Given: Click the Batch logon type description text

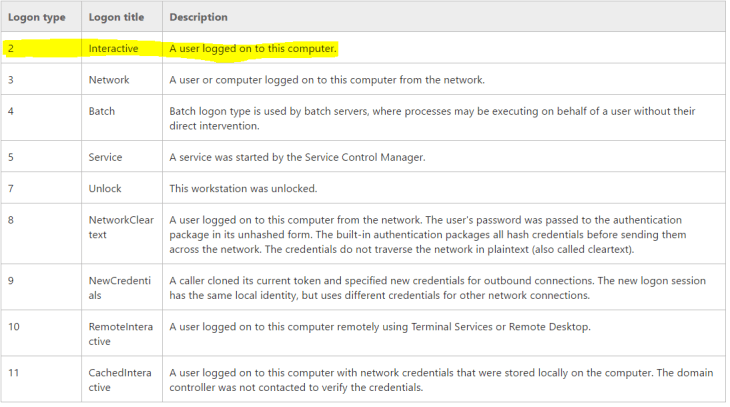Looking at the screenshot, I should (432, 118).
